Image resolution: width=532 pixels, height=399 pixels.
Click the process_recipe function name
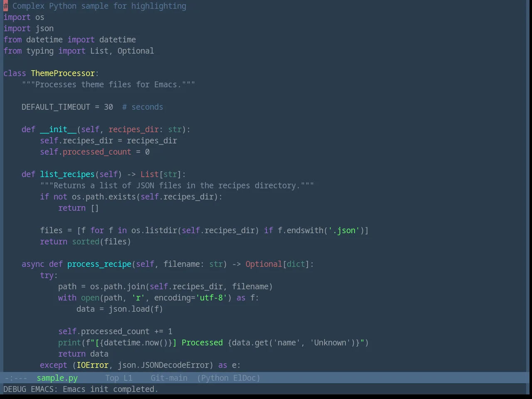coord(99,264)
